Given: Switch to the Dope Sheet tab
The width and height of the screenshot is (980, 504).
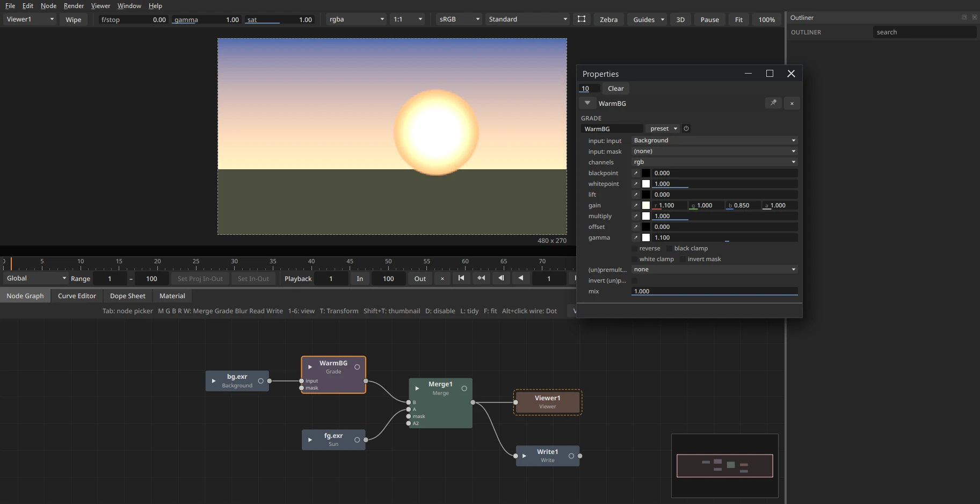Looking at the screenshot, I should (x=128, y=296).
